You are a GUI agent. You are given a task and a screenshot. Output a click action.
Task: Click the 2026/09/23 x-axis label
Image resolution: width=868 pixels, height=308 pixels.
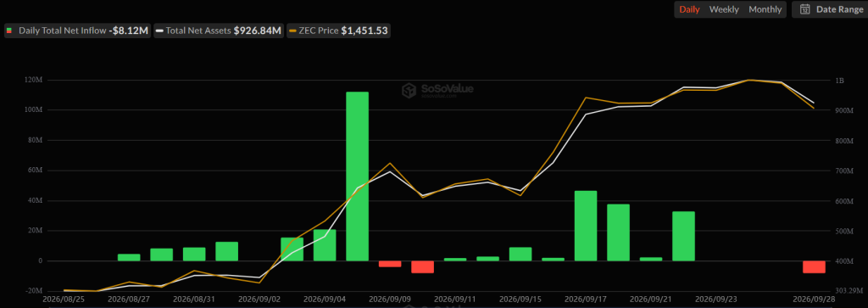tap(715, 299)
